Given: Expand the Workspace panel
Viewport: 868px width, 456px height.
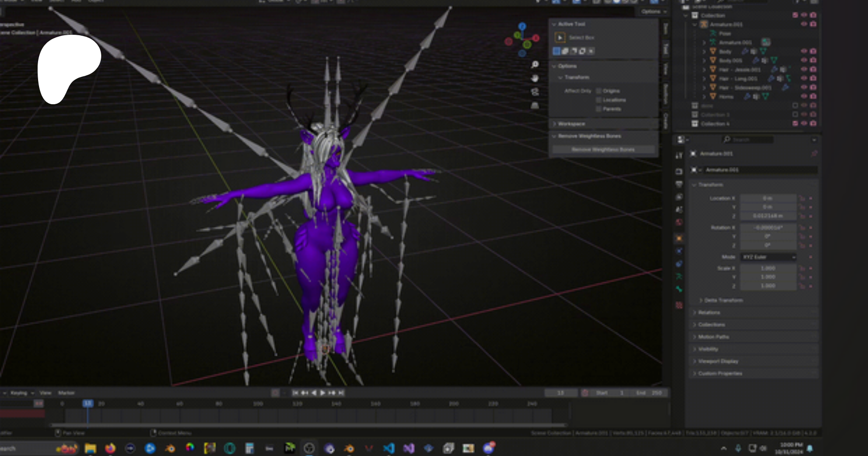Looking at the screenshot, I should coord(571,124).
